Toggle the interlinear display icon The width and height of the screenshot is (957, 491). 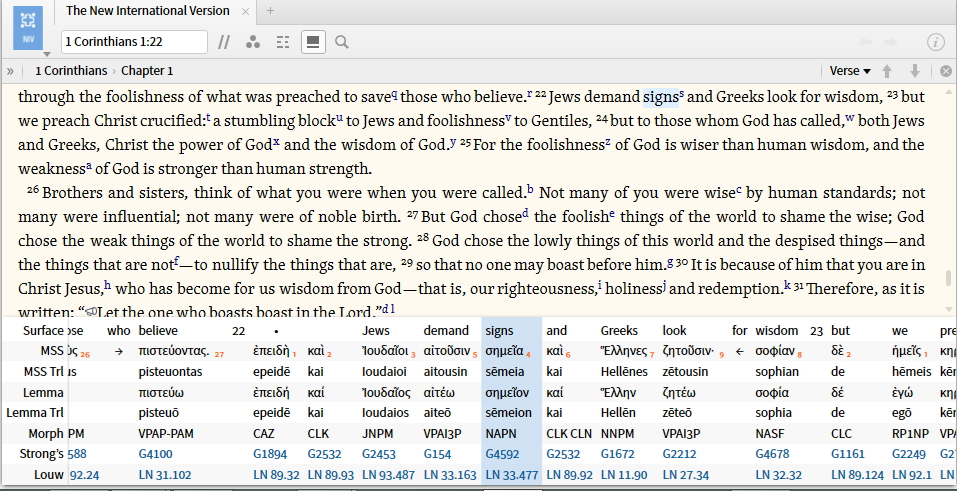click(283, 42)
